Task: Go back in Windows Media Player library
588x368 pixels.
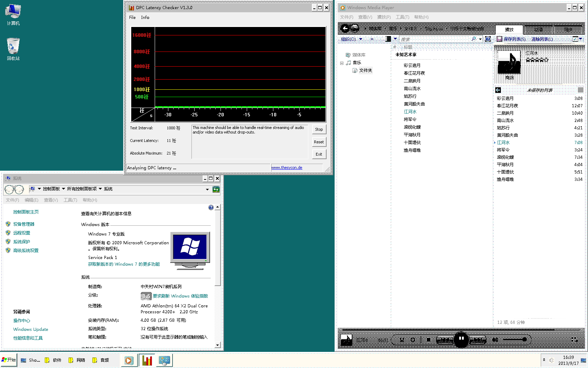Action: [345, 28]
